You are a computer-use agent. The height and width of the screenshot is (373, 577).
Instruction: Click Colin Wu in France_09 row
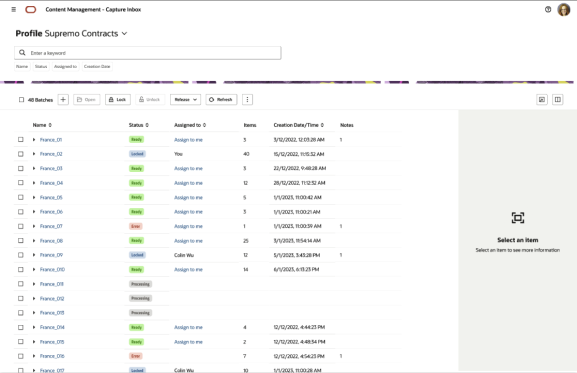(184, 255)
